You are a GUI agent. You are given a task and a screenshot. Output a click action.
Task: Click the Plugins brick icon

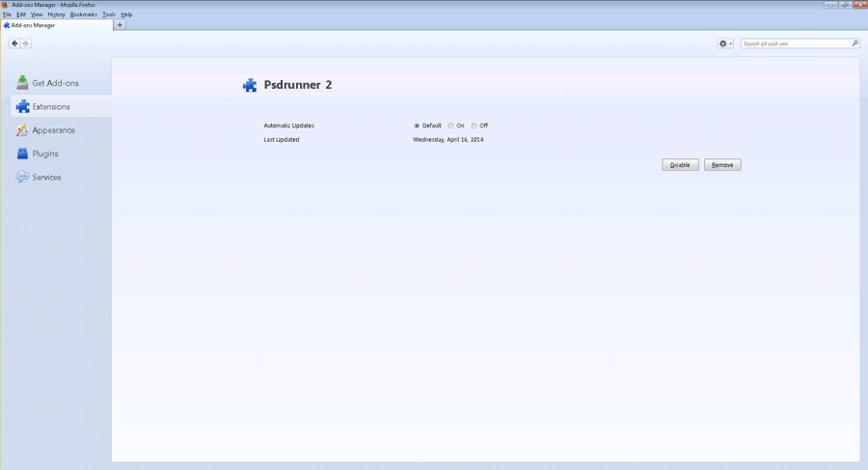pyautogui.click(x=23, y=153)
